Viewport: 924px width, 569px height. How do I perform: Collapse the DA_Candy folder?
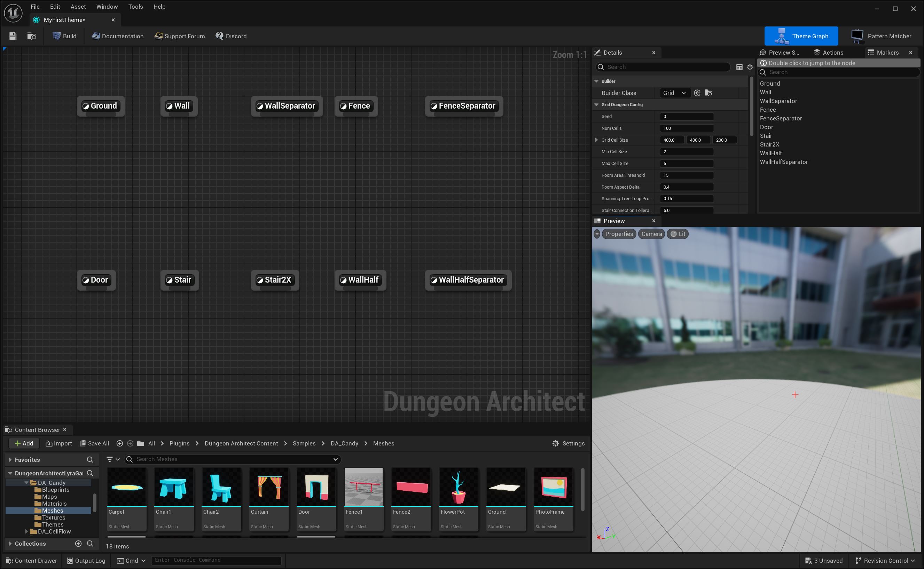[26, 483]
